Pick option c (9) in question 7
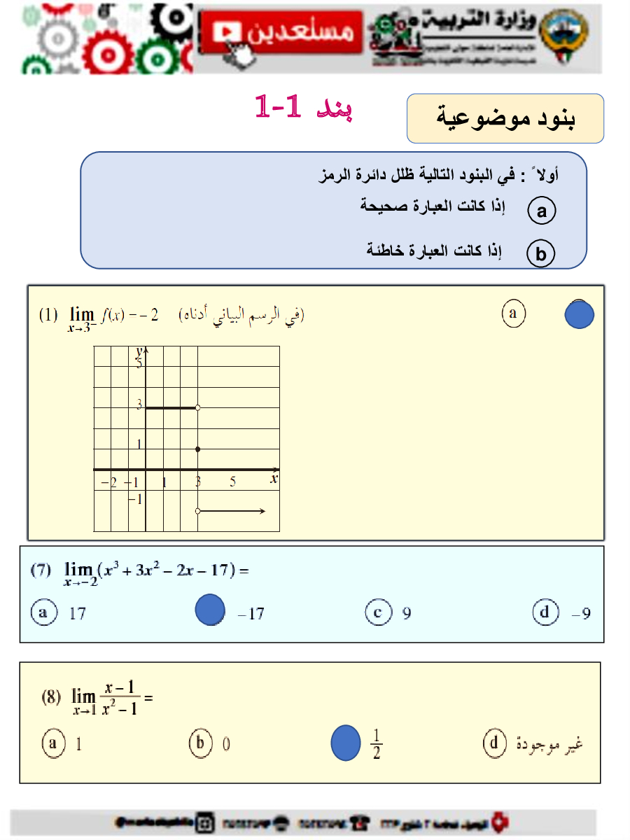Image resolution: width=630 pixels, height=840 pixels. tap(379, 613)
